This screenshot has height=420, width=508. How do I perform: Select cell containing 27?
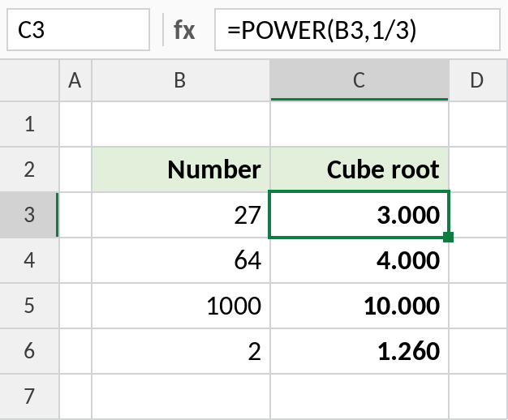pos(181,215)
